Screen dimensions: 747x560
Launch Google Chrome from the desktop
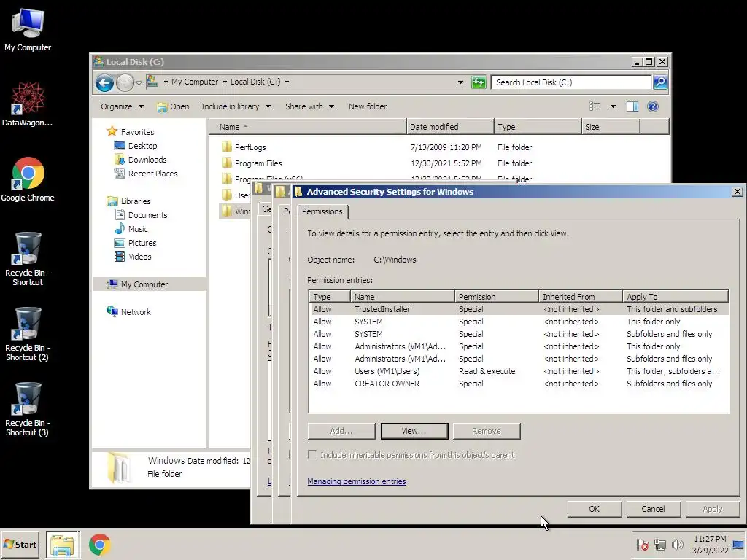[x=28, y=179]
